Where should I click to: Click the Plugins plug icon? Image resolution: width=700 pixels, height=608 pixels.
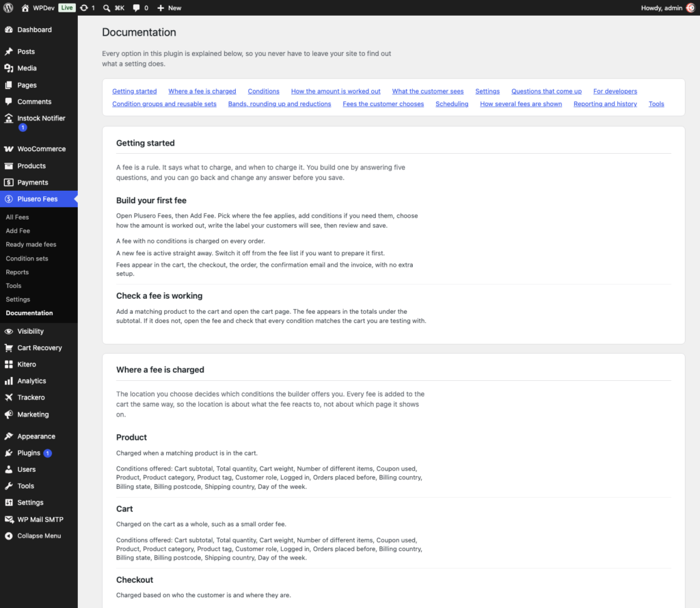click(x=8, y=453)
